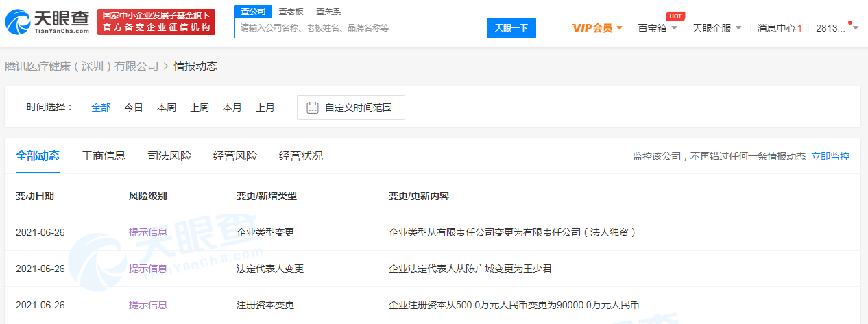Switch to the 查老板 search tab
868x324 pixels.
click(x=289, y=11)
